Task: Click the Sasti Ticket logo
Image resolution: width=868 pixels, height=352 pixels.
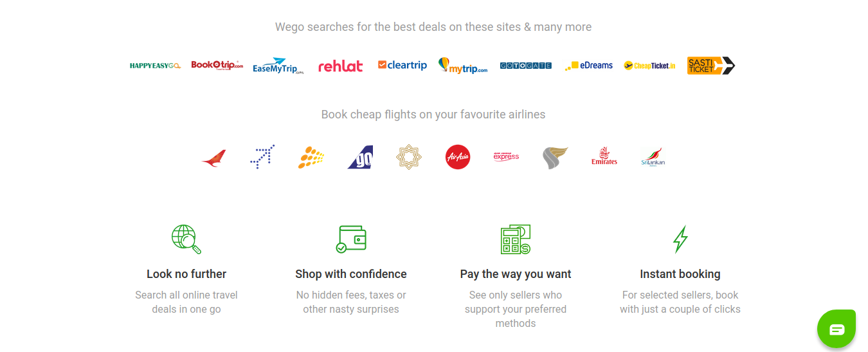Action: pyautogui.click(x=711, y=66)
